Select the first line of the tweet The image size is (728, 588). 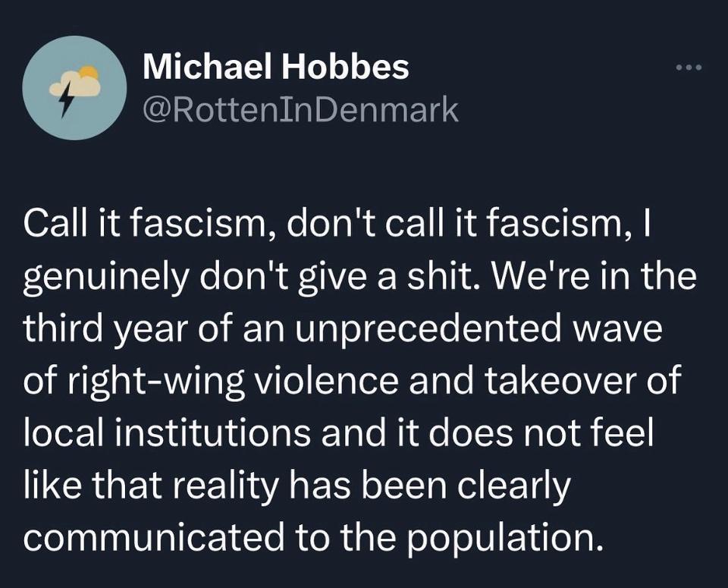click(x=340, y=224)
